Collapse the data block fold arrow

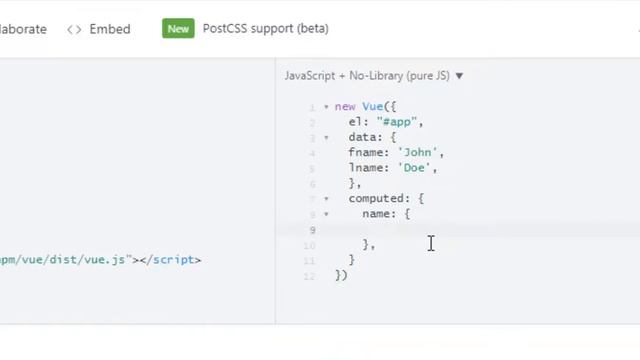point(326,138)
